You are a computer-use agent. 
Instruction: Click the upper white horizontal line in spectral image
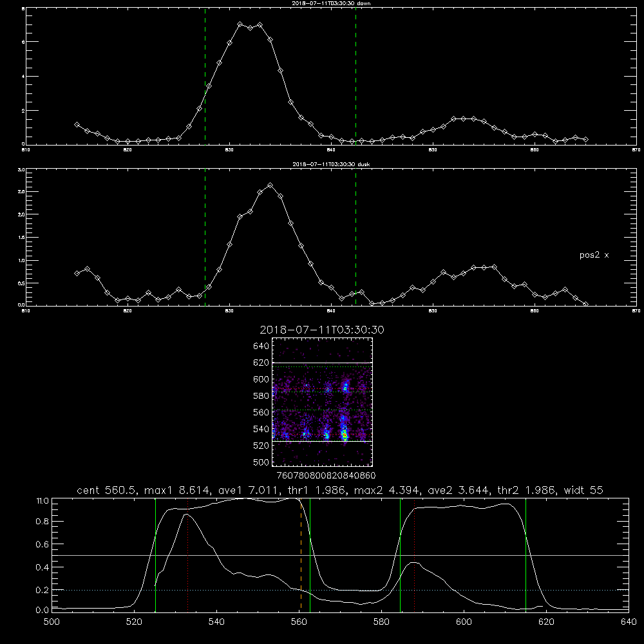pos(323,363)
